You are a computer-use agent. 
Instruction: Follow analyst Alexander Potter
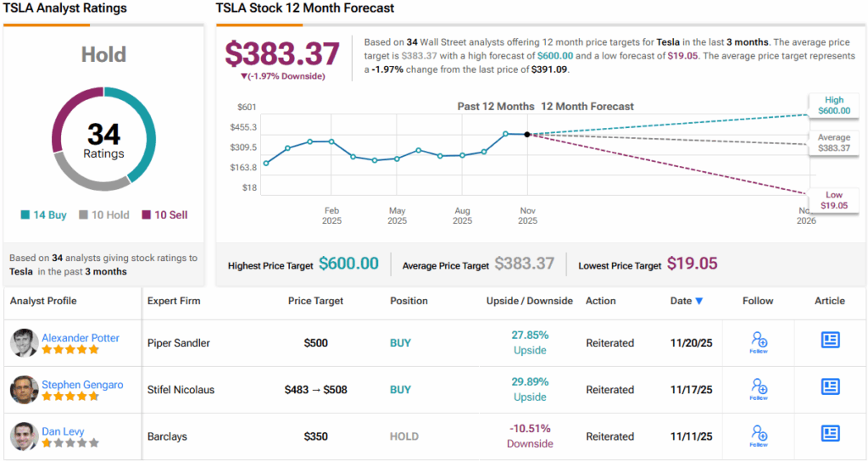coord(759,342)
